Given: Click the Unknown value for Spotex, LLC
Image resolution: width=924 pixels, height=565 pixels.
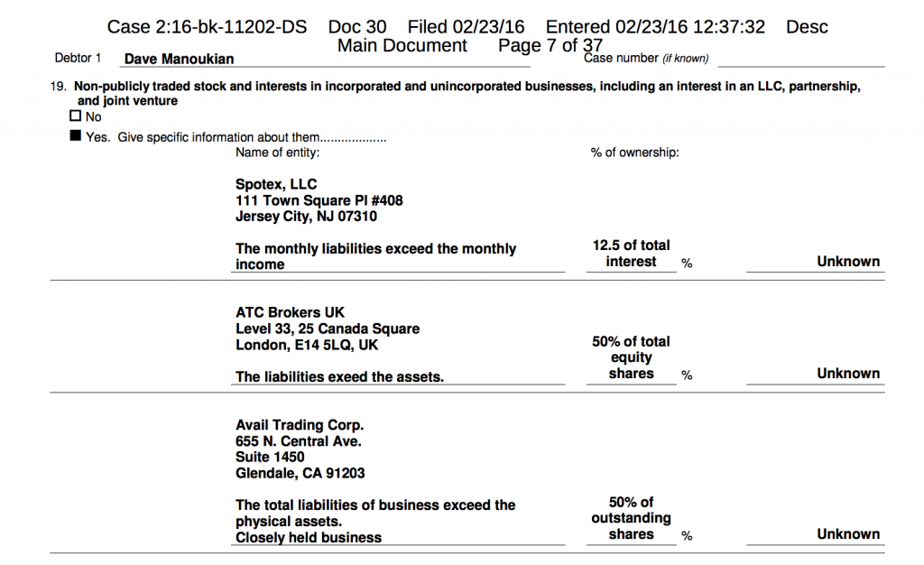Looking at the screenshot, I should 848,262.
